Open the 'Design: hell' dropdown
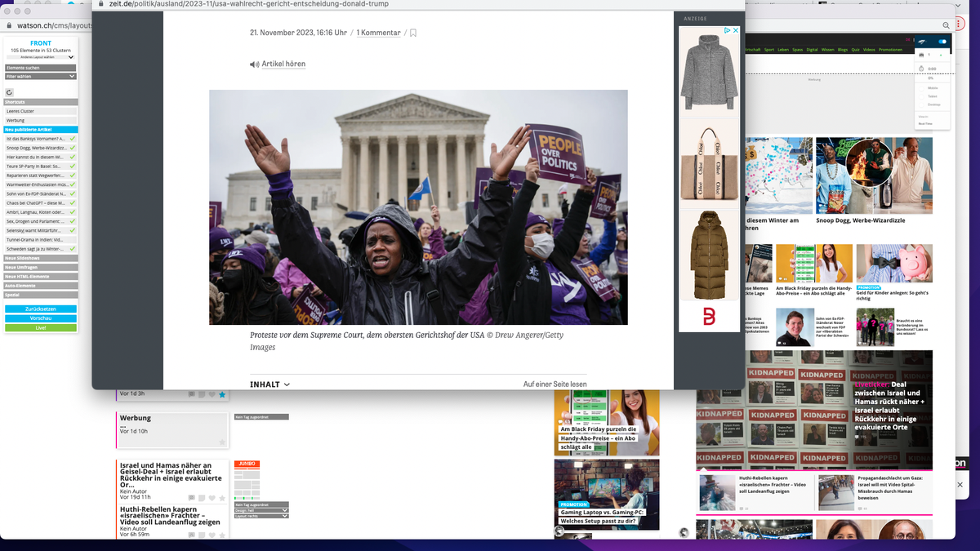The height and width of the screenshot is (551, 980). pyautogui.click(x=261, y=510)
